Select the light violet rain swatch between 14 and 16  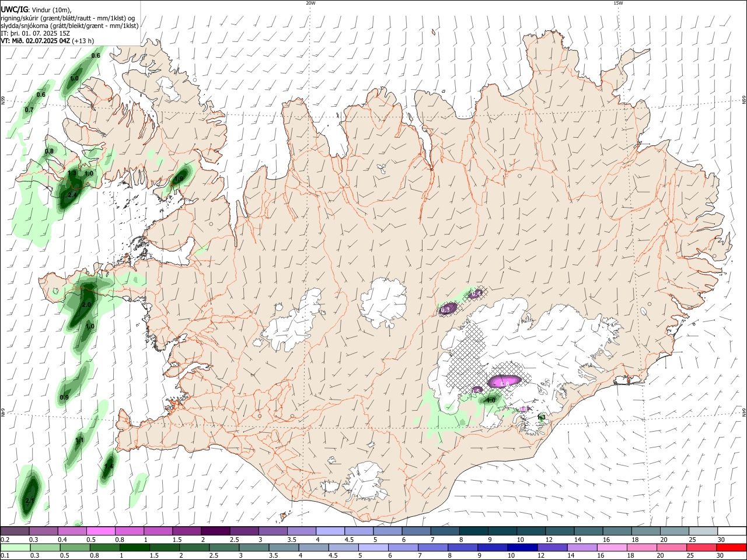tap(581, 547)
